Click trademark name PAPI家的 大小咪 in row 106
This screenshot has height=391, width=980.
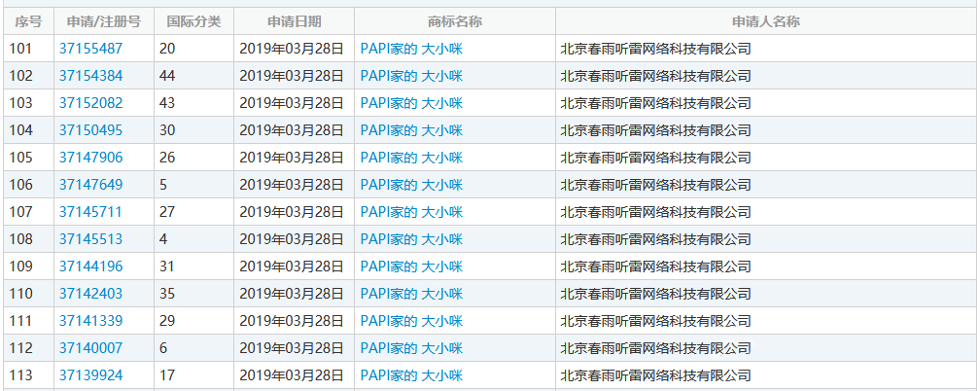point(411,185)
